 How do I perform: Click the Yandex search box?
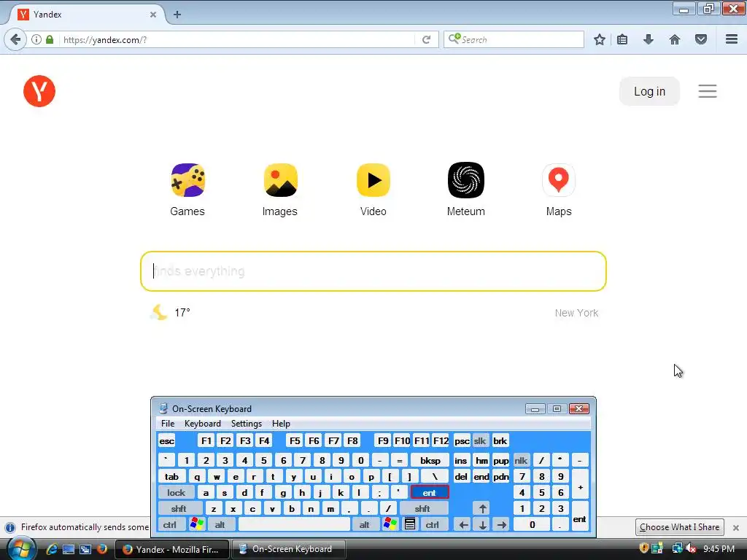(x=373, y=271)
